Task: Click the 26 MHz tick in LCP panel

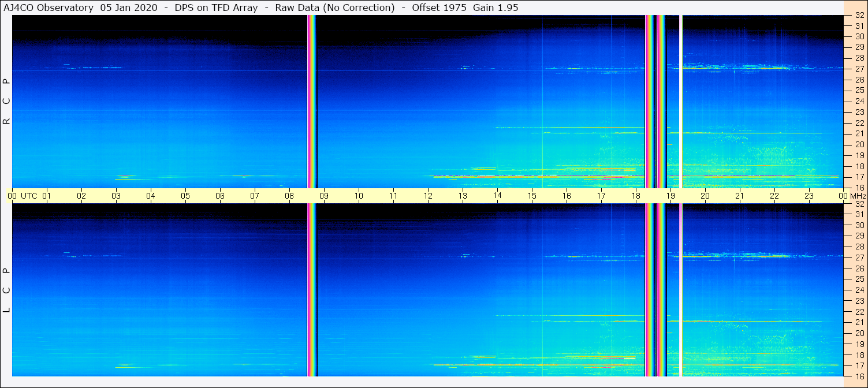Action: (859, 268)
